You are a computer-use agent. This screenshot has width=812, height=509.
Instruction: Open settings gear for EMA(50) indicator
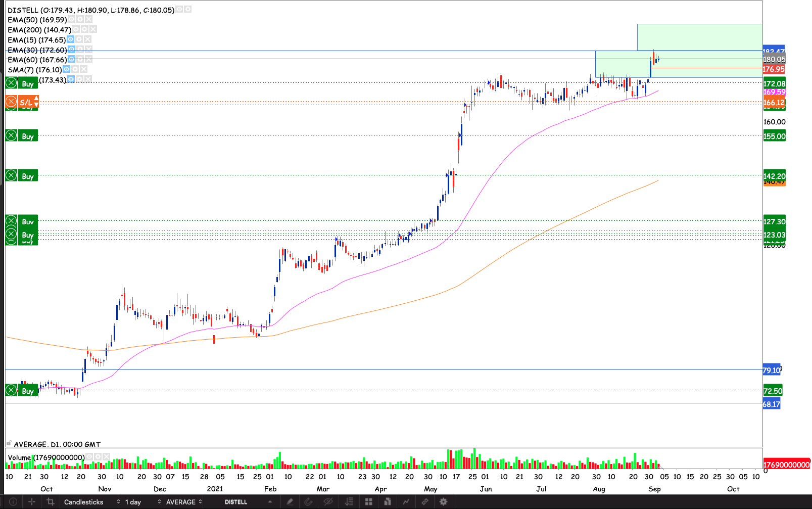point(80,20)
